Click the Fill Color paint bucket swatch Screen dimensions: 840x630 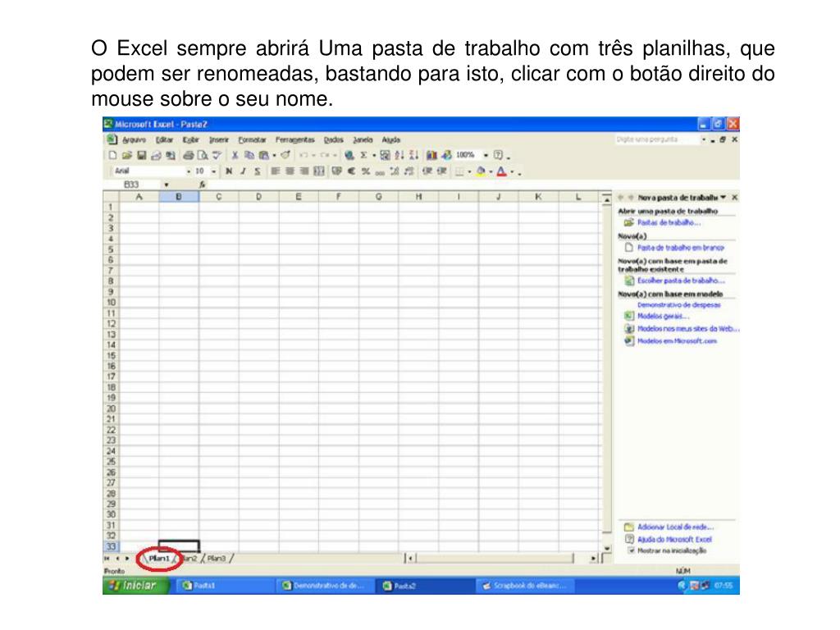tap(481, 171)
